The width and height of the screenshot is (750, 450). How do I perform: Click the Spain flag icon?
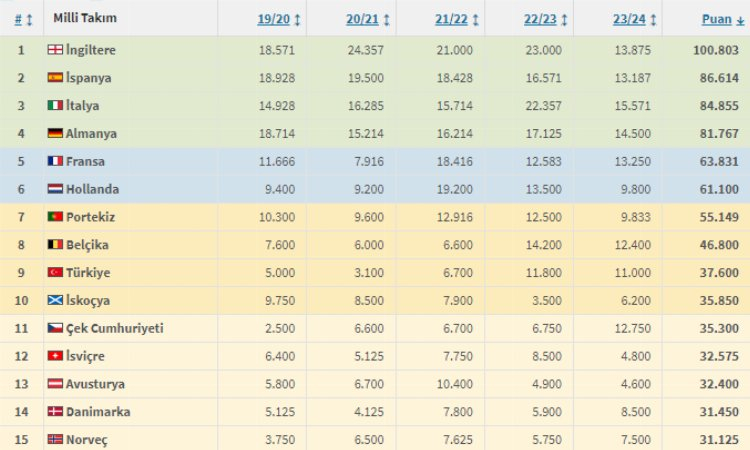point(55,77)
